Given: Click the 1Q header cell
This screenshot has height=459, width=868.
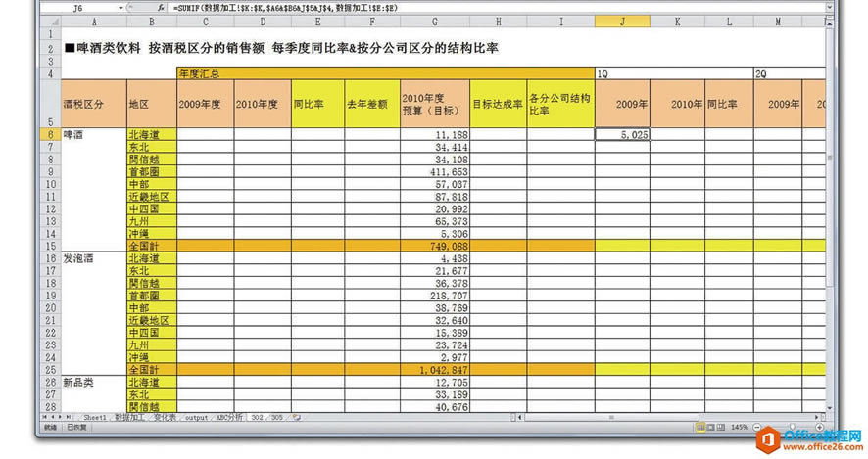Looking at the screenshot, I should click(x=674, y=73).
